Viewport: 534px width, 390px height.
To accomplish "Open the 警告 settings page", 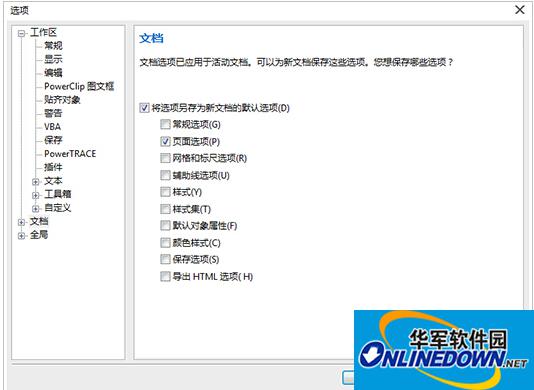I will point(53,113).
